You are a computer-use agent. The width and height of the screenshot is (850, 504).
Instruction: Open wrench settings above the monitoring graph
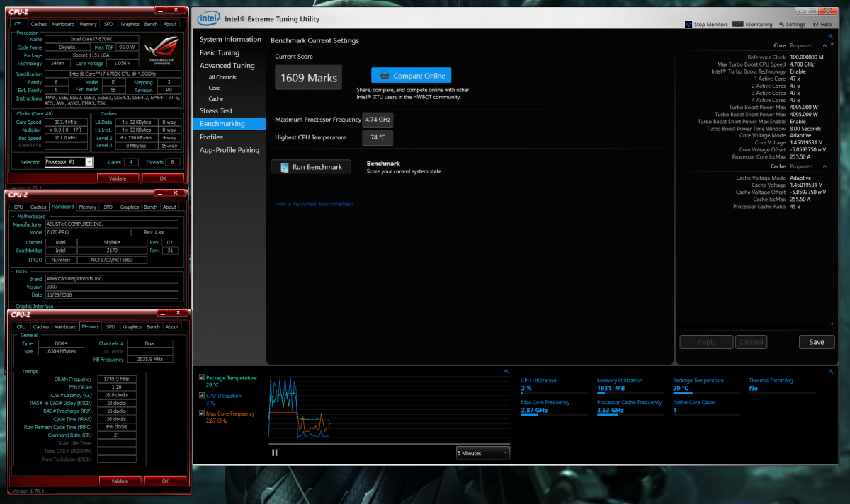click(506, 371)
